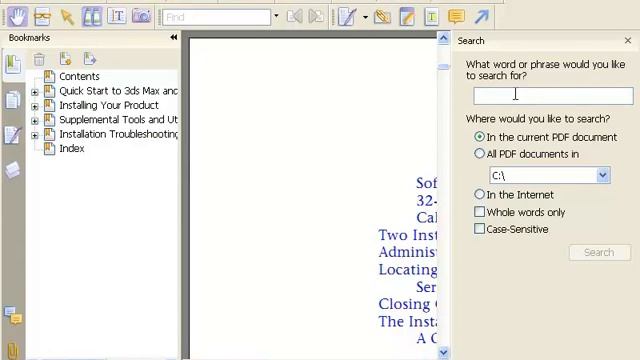The image size is (640, 360).
Task: Open reading glasses view mode icon
Action: [42, 17]
